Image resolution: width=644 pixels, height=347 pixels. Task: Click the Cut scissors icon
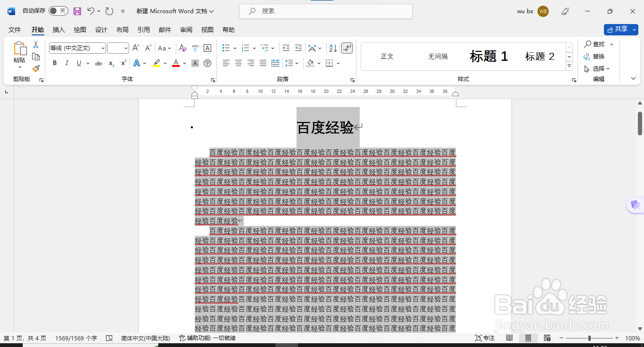[36, 45]
